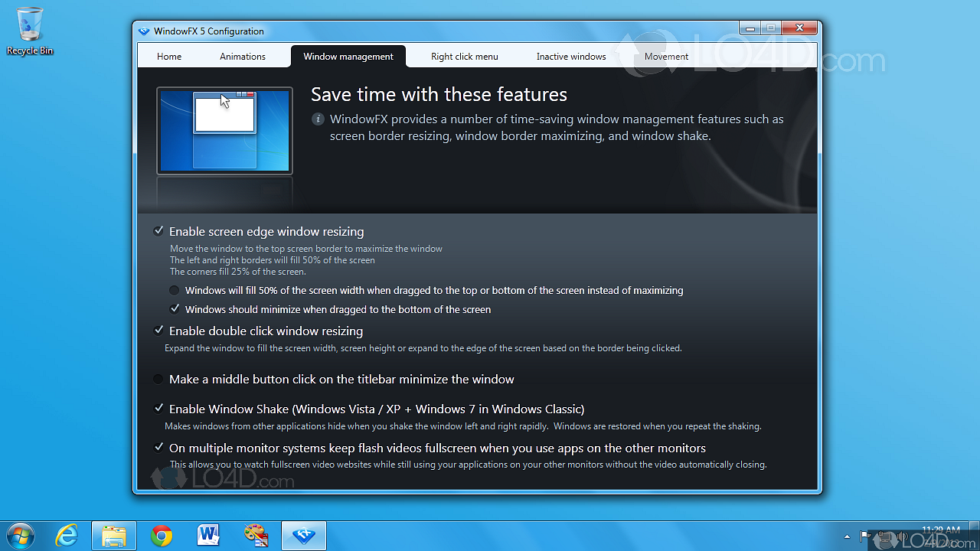Uncheck keep flash videos fullscreen option
The height and width of the screenshot is (551, 980).
coord(158,448)
